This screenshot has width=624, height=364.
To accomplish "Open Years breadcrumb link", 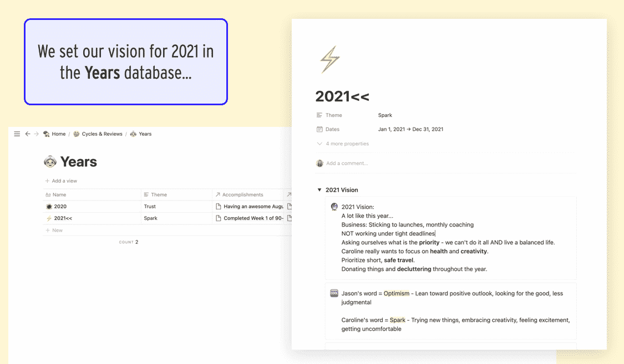I will pos(145,134).
